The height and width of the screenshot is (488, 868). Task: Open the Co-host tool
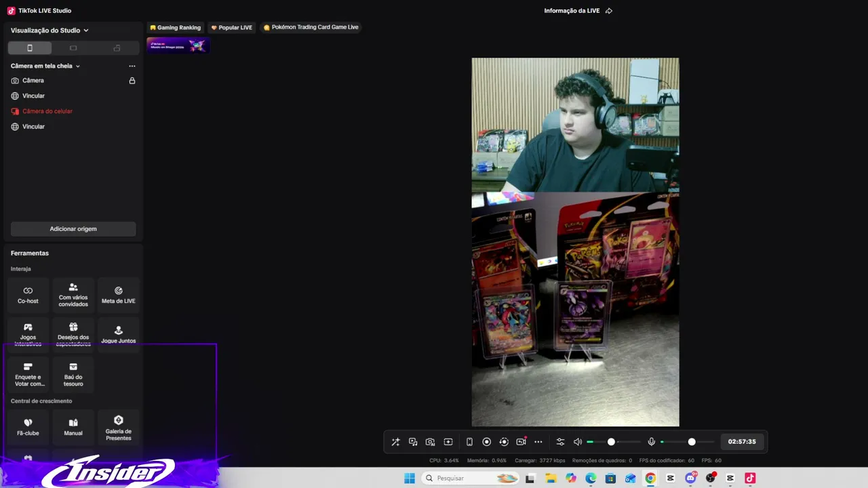[x=28, y=295]
